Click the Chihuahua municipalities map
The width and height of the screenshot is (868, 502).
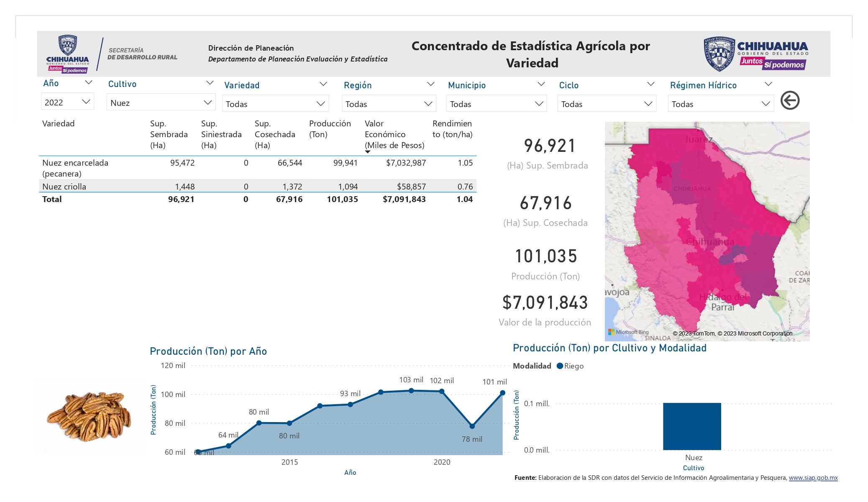(707, 231)
